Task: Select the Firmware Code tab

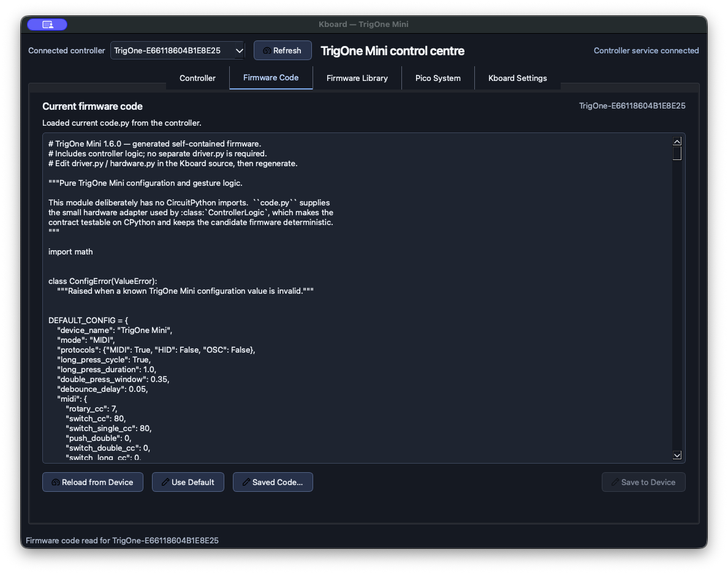Action: coord(271,78)
